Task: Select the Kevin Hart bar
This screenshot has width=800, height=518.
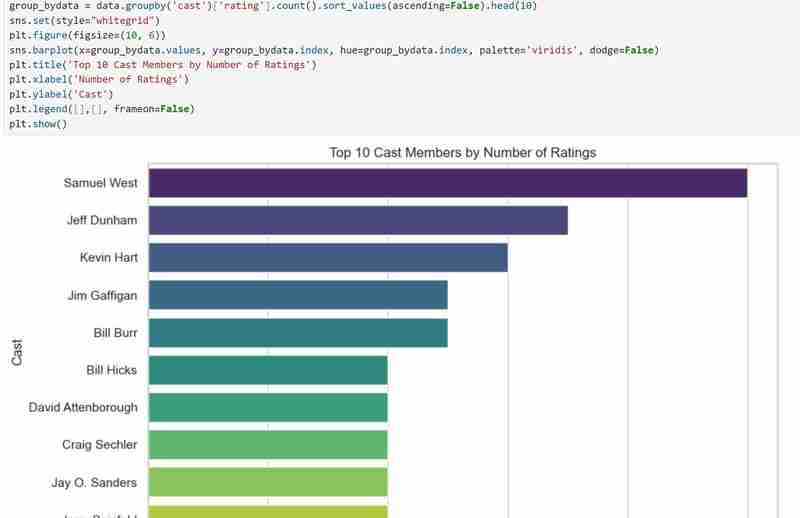Action: [x=328, y=258]
